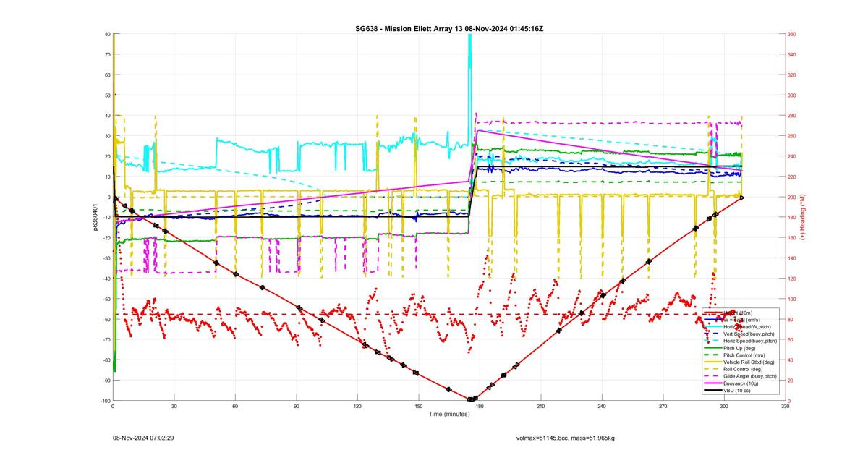Click x-axis tick label "180"
Screen dimensions: 868x450
[x=480, y=407]
